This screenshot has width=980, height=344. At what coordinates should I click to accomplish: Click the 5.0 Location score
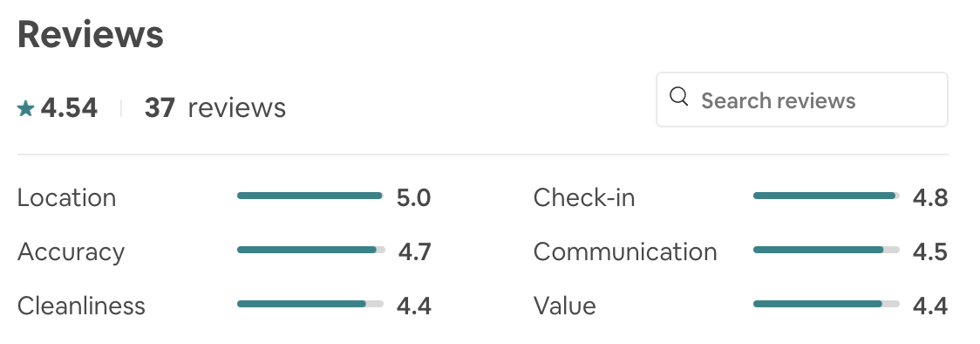click(x=414, y=197)
